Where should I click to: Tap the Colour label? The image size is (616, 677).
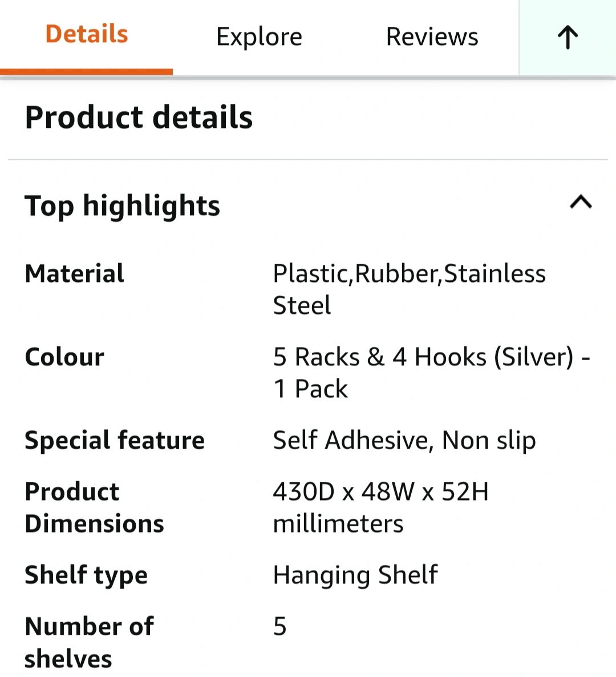pyautogui.click(x=64, y=357)
